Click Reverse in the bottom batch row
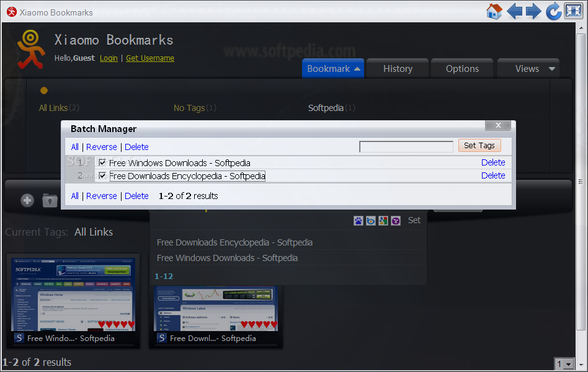Image resolution: width=588 pixels, height=372 pixels. [102, 196]
